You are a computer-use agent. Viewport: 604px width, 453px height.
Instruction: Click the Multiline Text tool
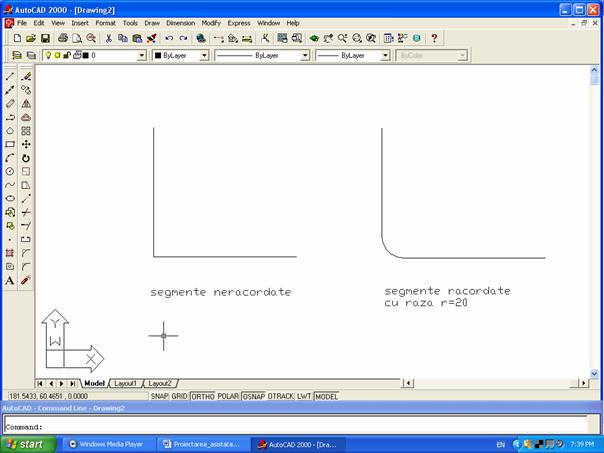click(10, 281)
